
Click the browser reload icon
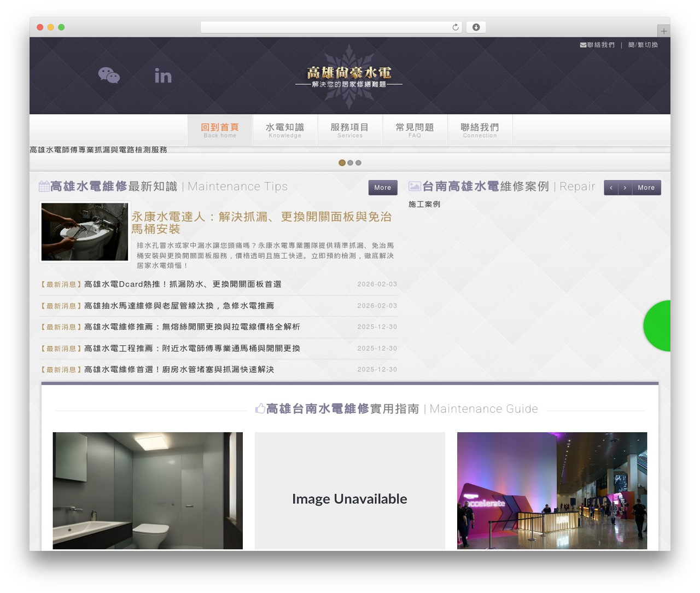tap(456, 27)
